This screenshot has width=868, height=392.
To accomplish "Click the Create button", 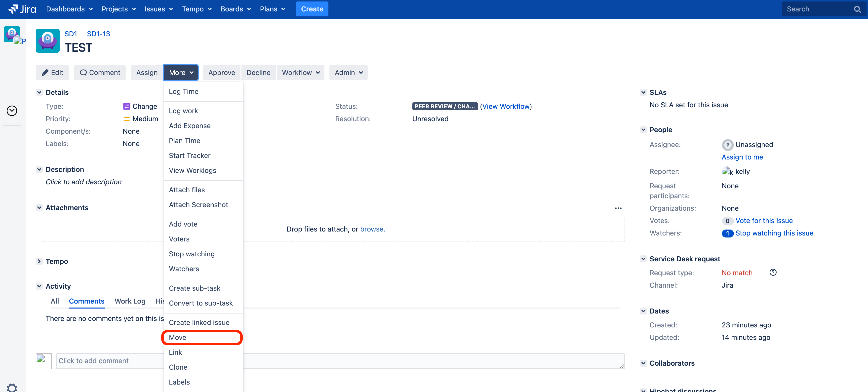I will pos(312,9).
